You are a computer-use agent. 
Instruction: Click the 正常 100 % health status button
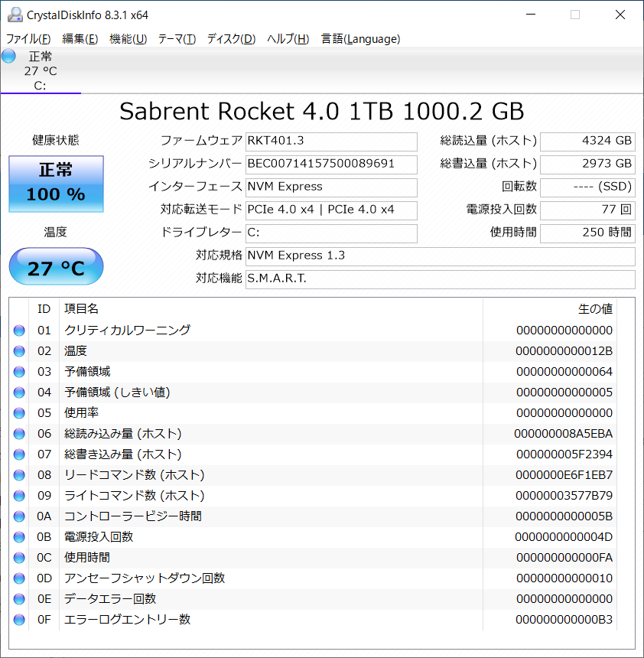57,184
